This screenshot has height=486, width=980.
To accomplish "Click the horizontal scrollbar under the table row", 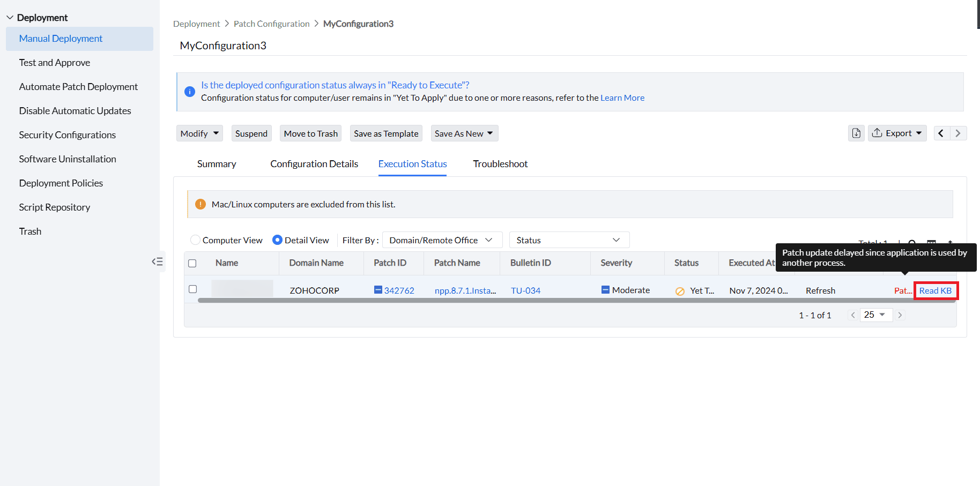I will point(576,301).
